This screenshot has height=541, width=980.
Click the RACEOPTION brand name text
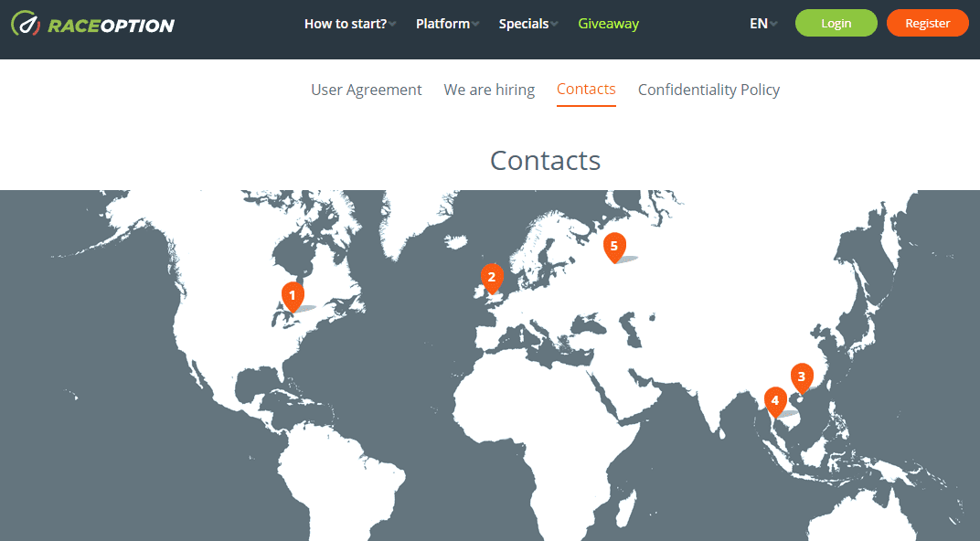pos(111,25)
